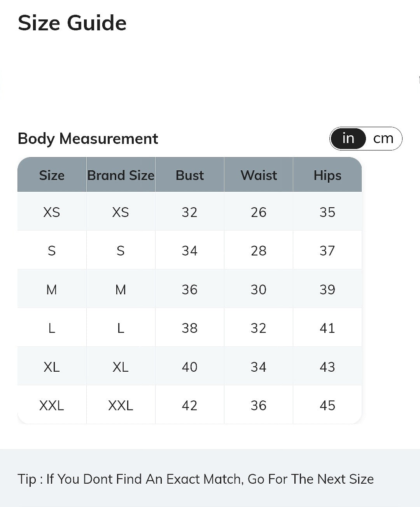
Task: Click bust value 36 for M
Action: tap(190, 289)
